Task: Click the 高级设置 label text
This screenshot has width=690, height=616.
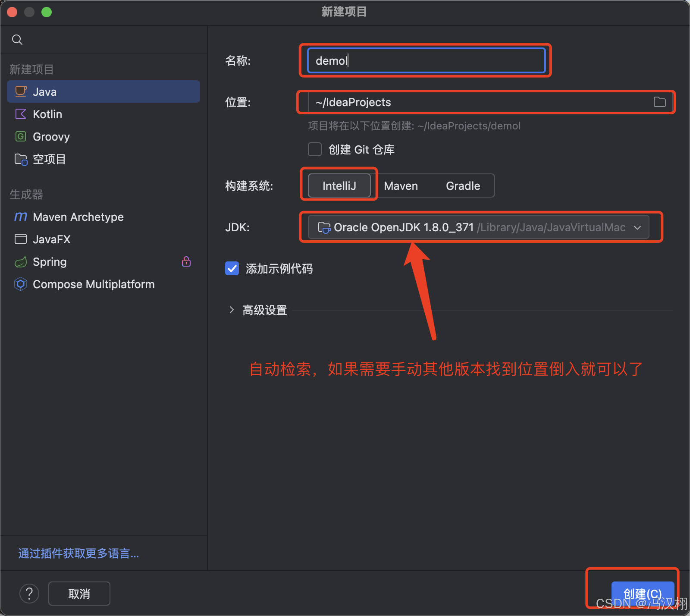Action: (x=265, y=310)
